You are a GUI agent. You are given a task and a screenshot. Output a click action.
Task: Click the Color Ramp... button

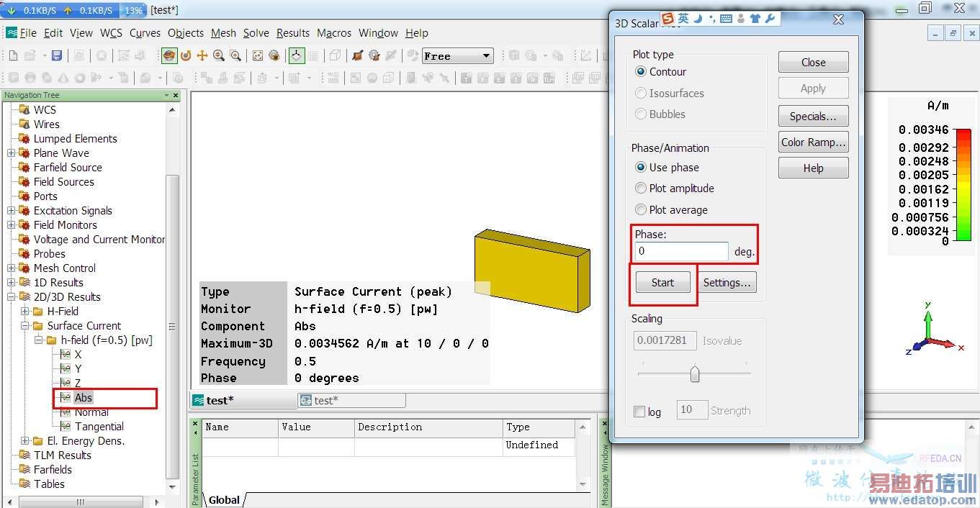pyautogui.click(x=813, y=142)
